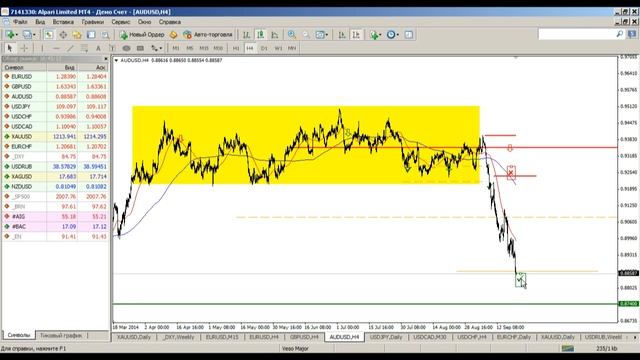Select the Rectangle drawing tool
Viewport: 640px width, 360px height.
click(x=140, y=48)
